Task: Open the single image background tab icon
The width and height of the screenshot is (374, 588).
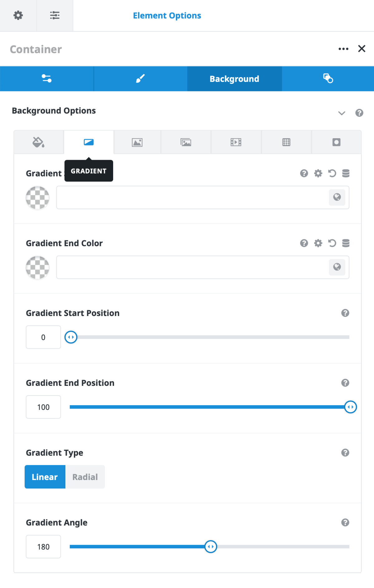Action: [137, 142]
